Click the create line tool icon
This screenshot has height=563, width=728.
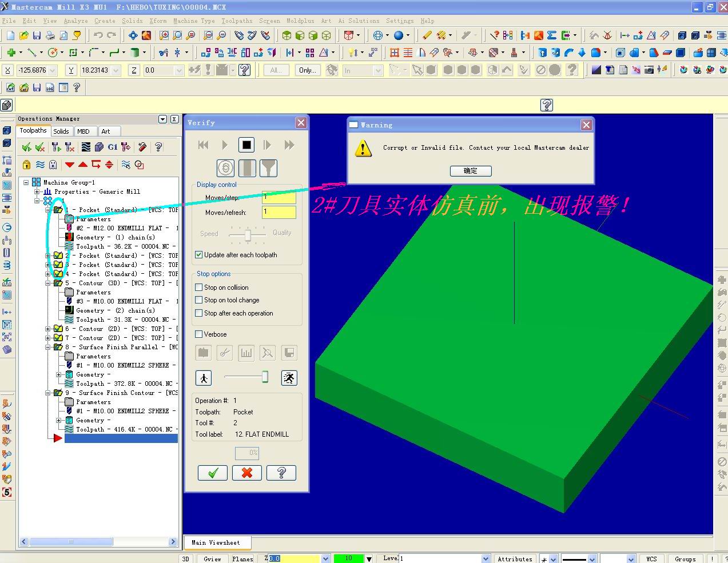(x=31, y=53)
